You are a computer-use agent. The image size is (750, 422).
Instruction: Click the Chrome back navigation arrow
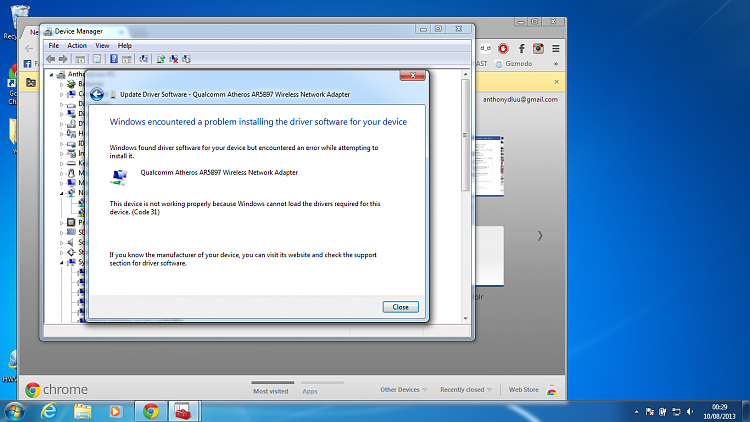click(x=29, y=48)
